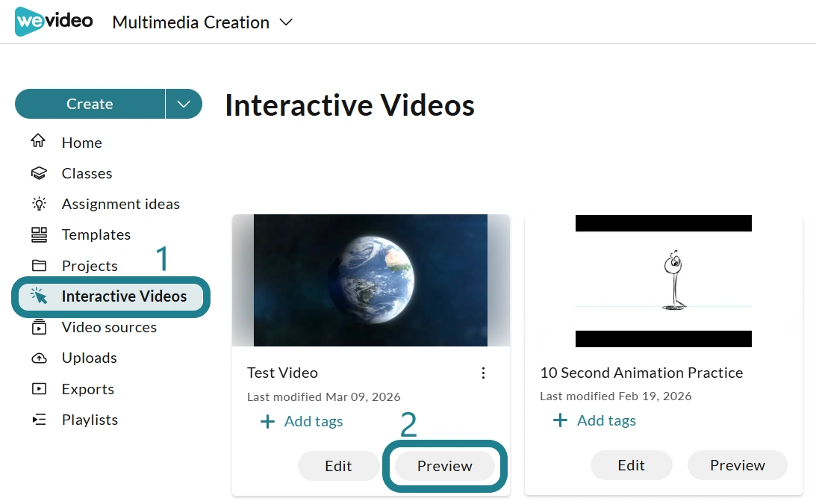Open Exports in sidebar

(88, 389)
